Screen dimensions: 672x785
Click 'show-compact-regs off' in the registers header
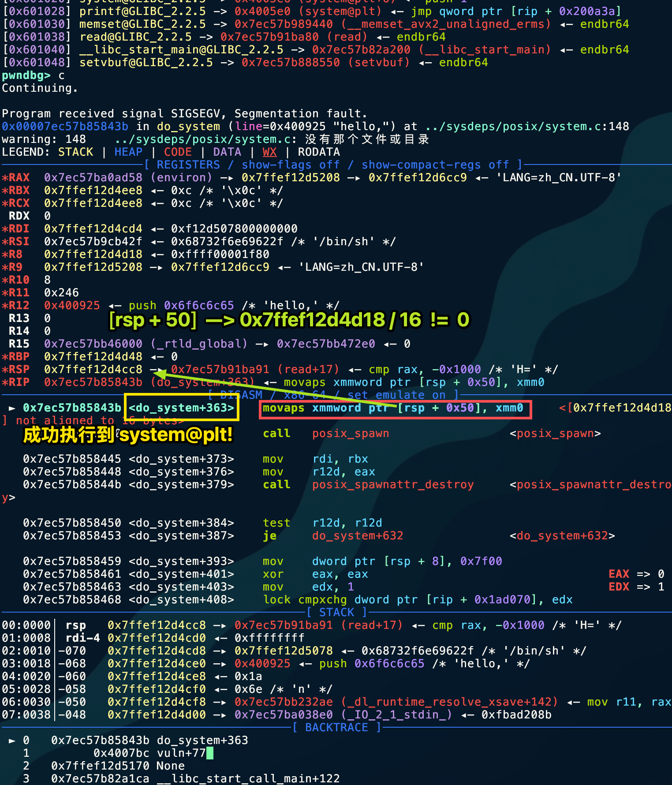pyautogui.click(x=435, y=165)
